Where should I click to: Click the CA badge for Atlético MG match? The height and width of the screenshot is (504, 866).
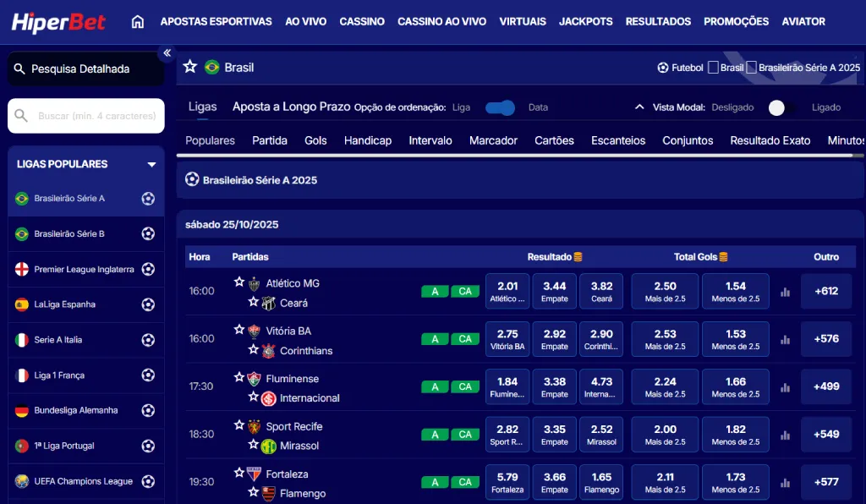coord(465,292)
